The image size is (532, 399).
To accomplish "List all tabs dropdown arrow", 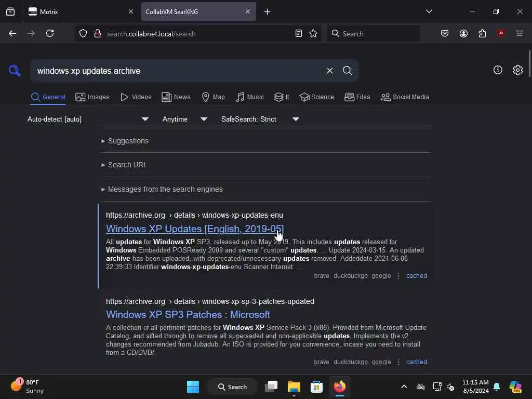I will pos(429,11).
